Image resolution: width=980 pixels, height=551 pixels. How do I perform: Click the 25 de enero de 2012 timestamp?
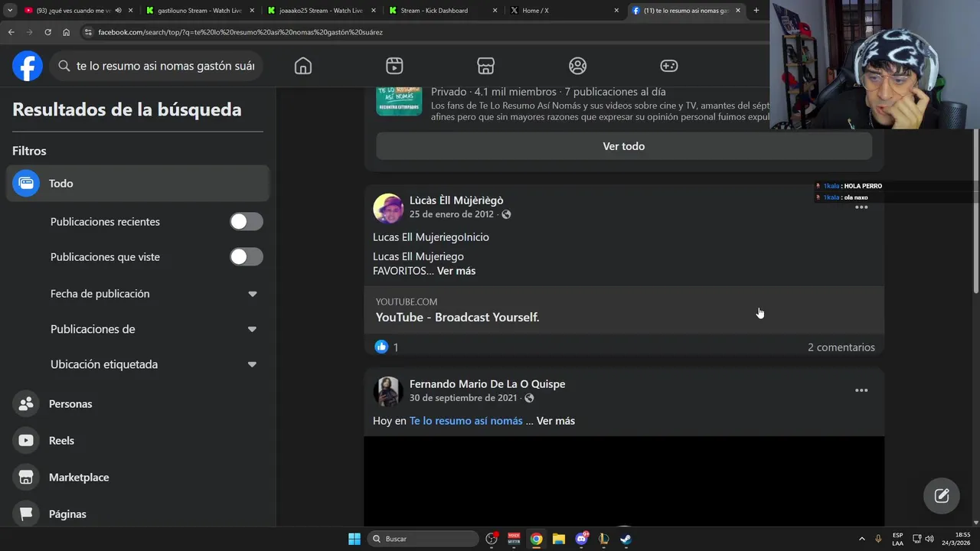(x=452, y=214)
